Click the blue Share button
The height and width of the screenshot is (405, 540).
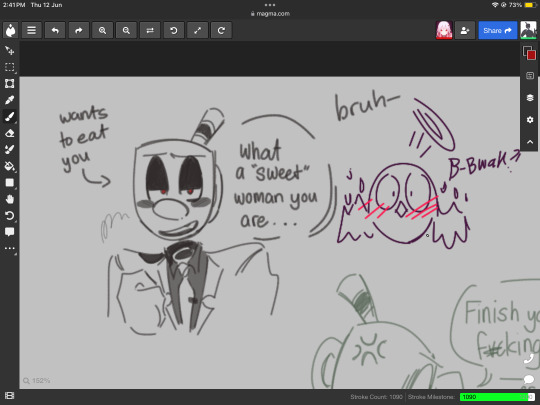[x=498, y=30]
